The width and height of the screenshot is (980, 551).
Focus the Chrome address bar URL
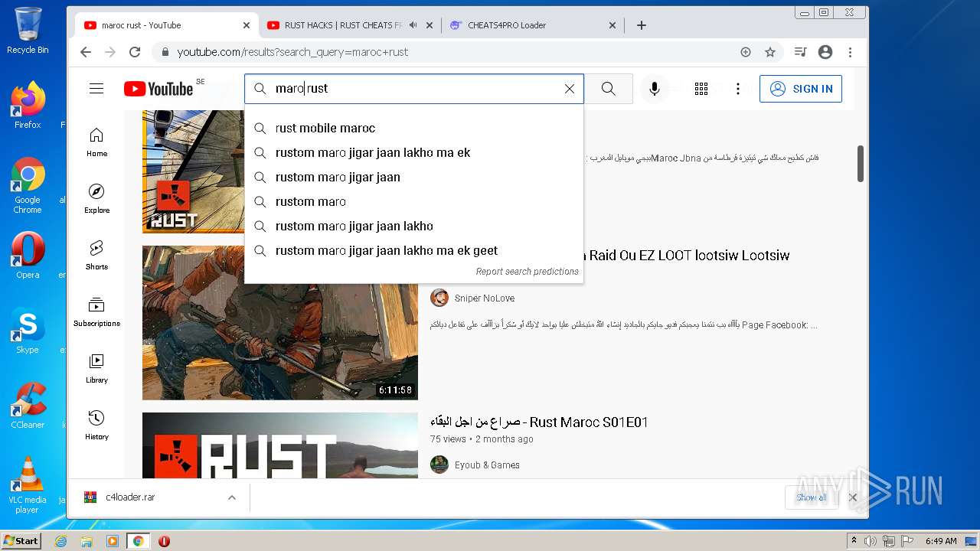tap(293, 52)
